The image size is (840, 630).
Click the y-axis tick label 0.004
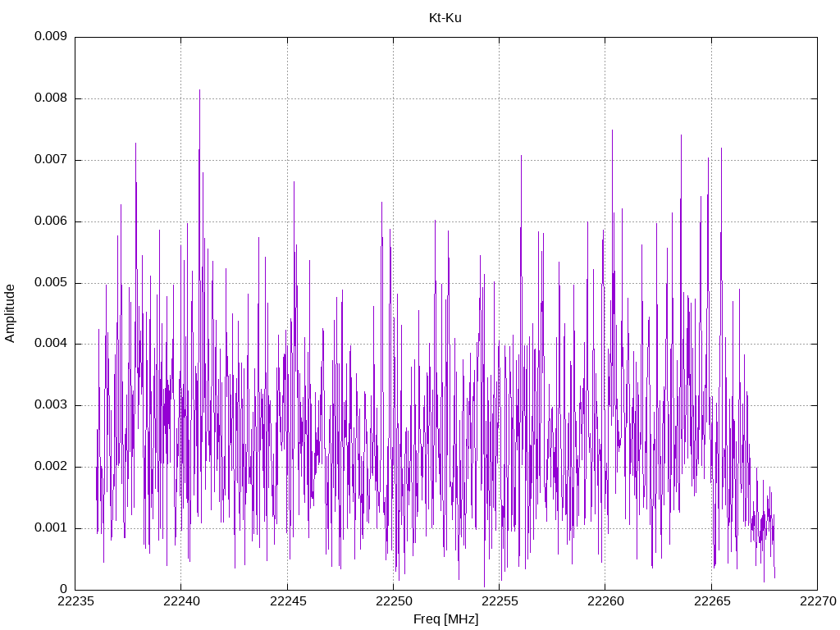click(51, 344)
